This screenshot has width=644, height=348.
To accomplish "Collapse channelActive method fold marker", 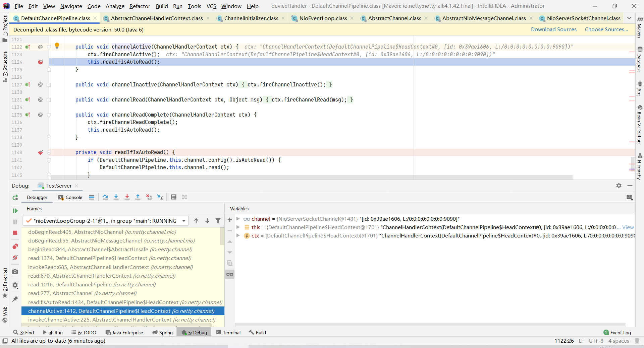I will tap(49, 47).
